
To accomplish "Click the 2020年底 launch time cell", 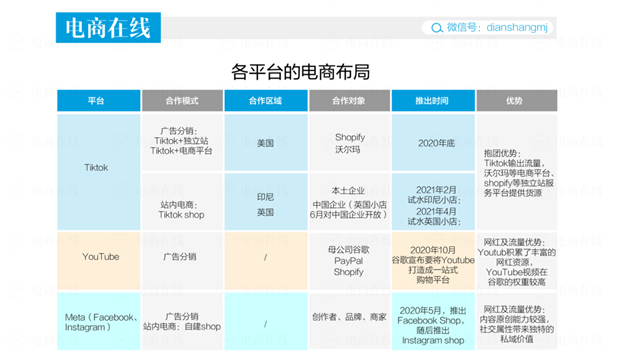I will [433, 142].
